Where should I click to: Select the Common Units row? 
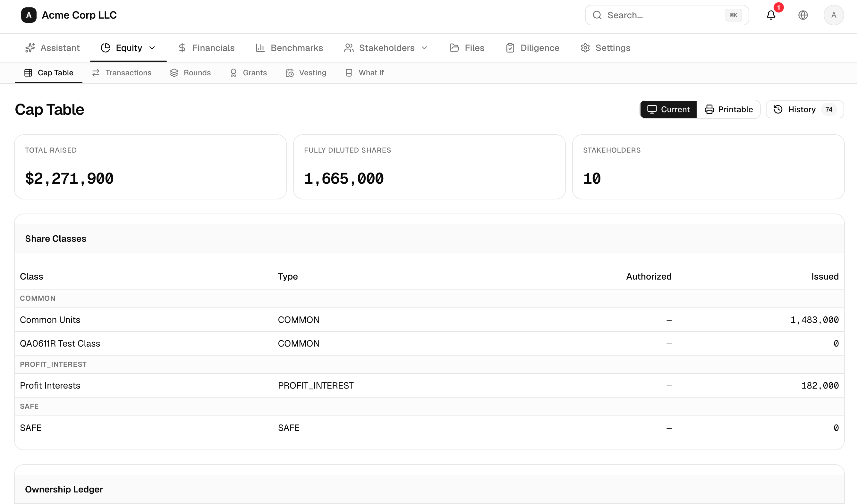pyautogui.click(x=429, y=320)
